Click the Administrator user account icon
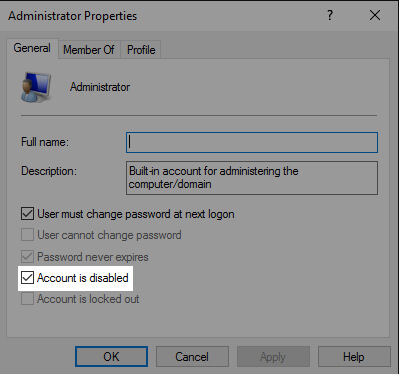The image size is (401, 374). (35, 87)
